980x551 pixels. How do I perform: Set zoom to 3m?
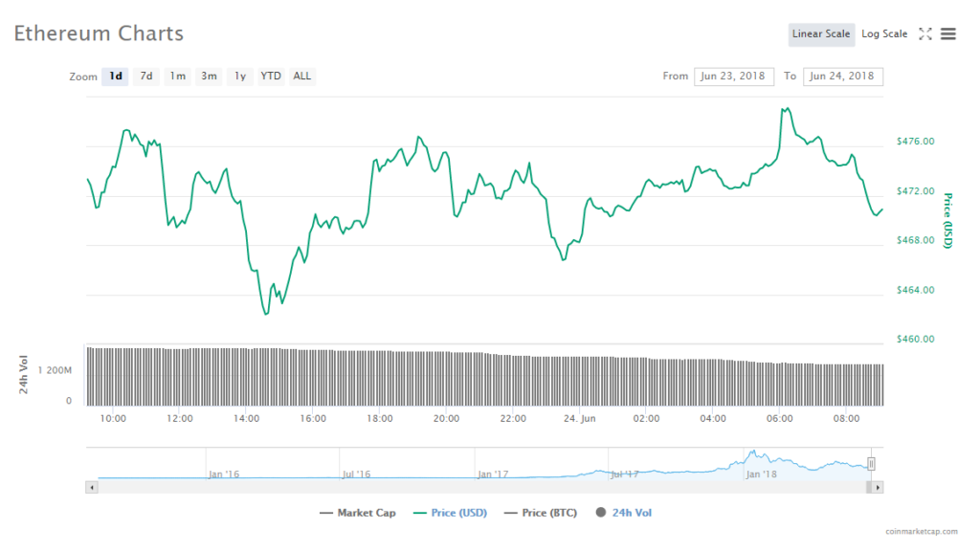(209, 77)
